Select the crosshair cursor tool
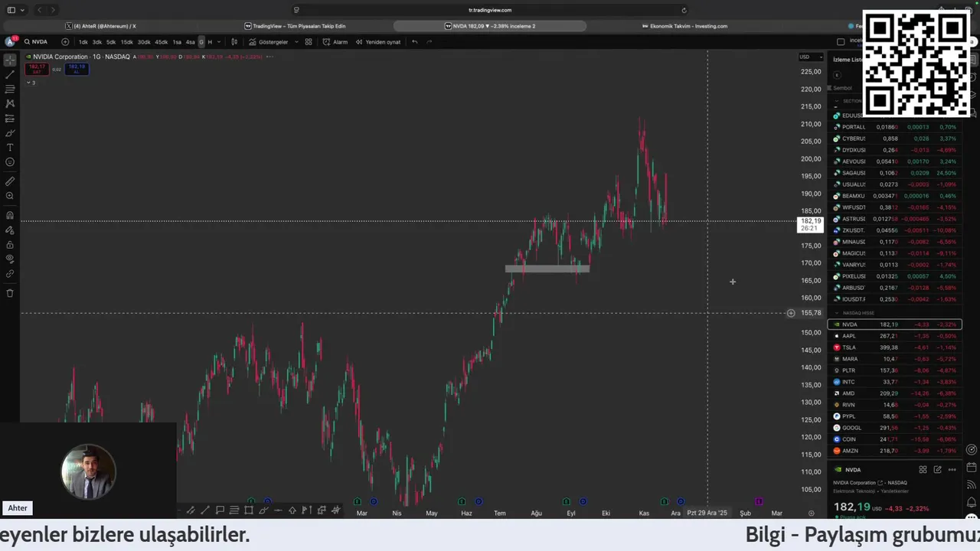 click(x=10, y=60)
